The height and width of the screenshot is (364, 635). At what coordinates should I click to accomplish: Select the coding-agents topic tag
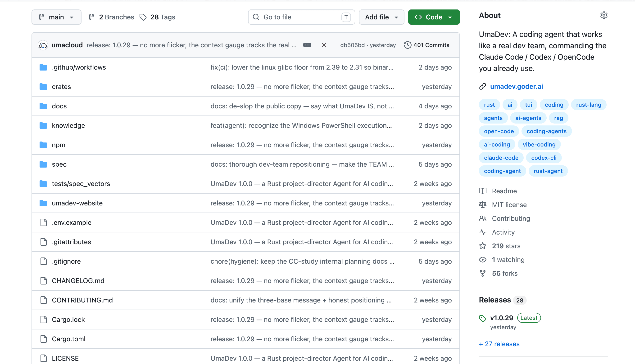click(546, 131)
